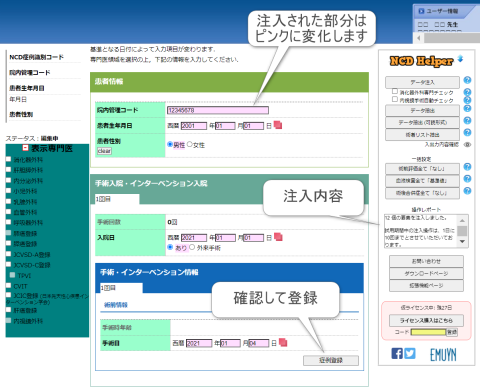This screenshot has width=480, height=390.
Task: Jump to NCD症例識別コード in left menu
Action: coord(36,57)
